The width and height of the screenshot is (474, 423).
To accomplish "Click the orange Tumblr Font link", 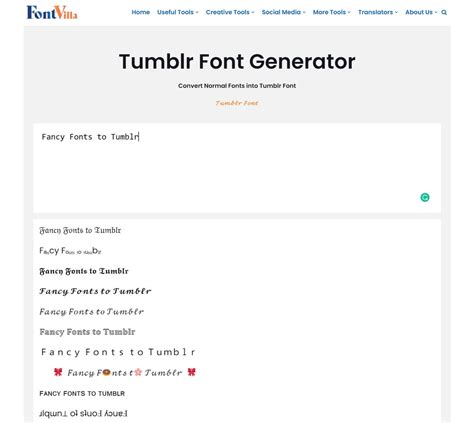I will point(237,103).
